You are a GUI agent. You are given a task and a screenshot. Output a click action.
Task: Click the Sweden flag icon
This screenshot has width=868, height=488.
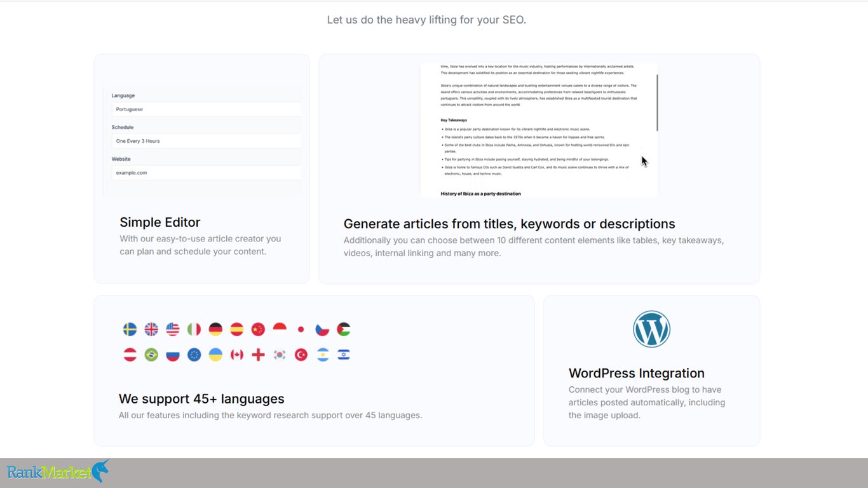[x=130, y=329]
